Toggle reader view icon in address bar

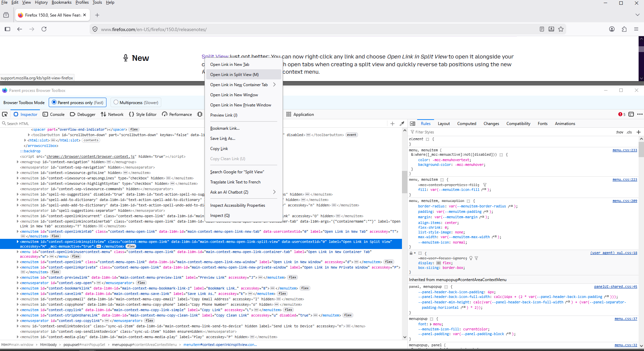[x=542, y=29]
